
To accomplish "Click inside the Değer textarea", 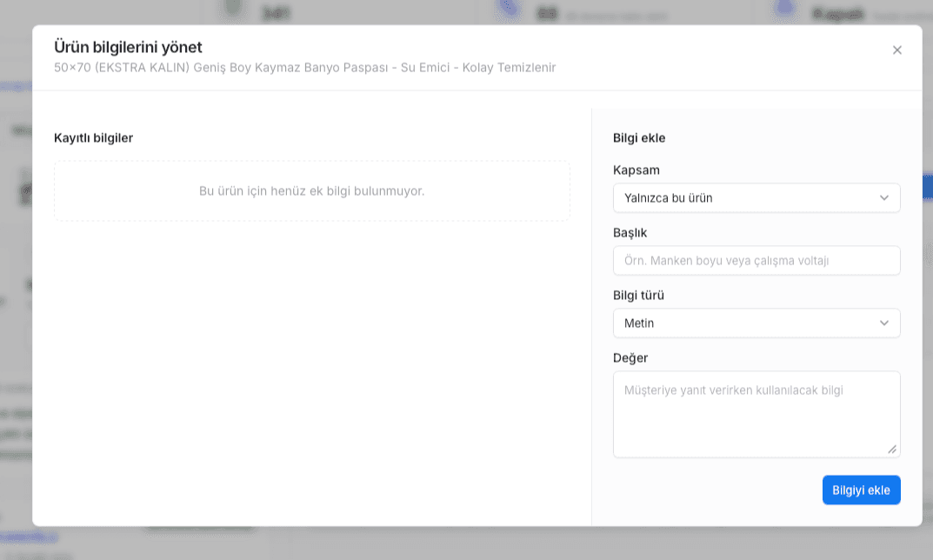I will [x=756, y=414].
